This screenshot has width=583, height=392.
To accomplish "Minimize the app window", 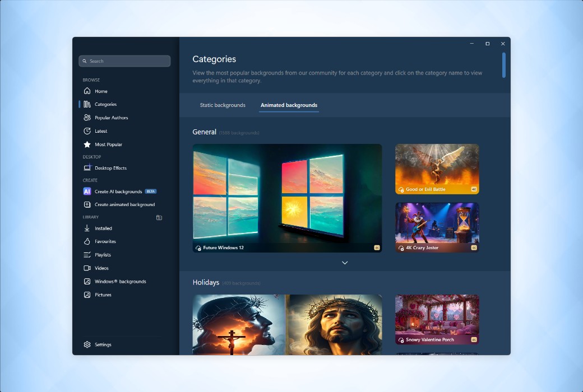I will tap(472, 44).
